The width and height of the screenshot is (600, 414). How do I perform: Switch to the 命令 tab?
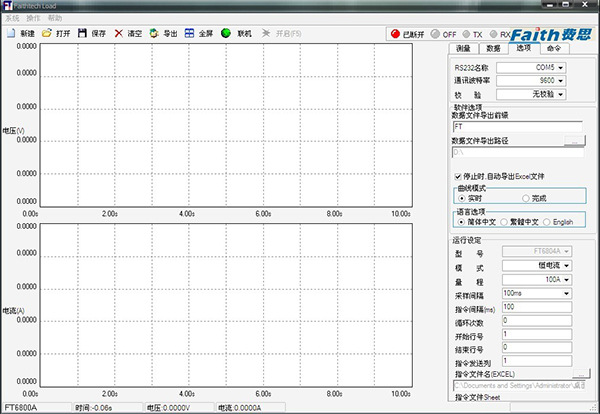pos(553,48)
